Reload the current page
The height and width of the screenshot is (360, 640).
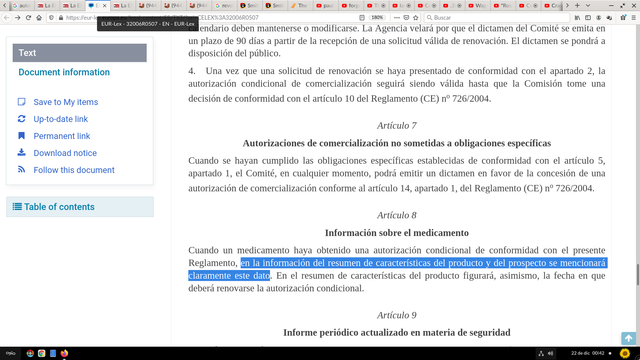tap(28, 18)
